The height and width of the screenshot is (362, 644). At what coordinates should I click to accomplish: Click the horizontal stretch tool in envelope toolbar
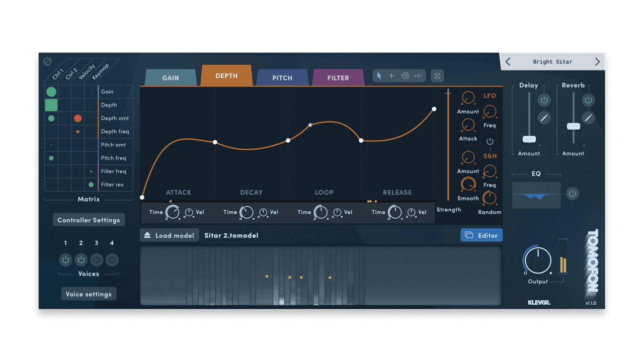pyautogui.click(x=418, y=75)
